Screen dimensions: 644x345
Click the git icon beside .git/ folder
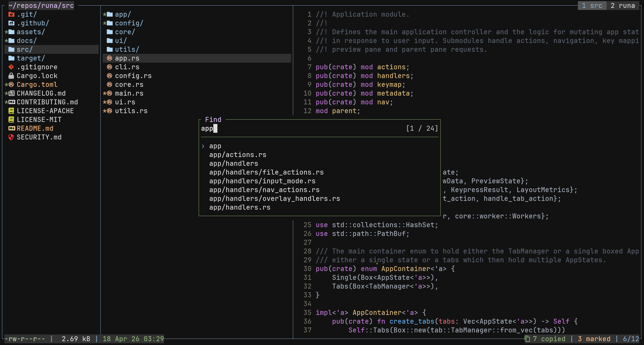click(x=11, y=14)
